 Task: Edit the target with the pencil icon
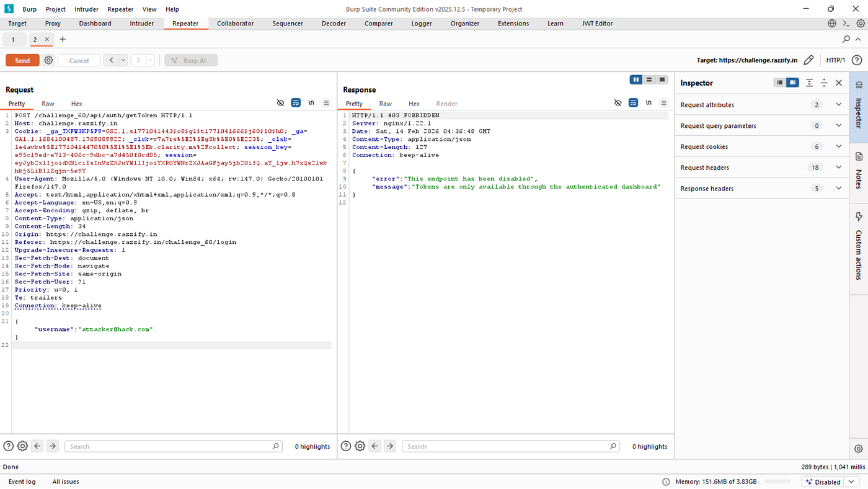click(x=808, y=60)
